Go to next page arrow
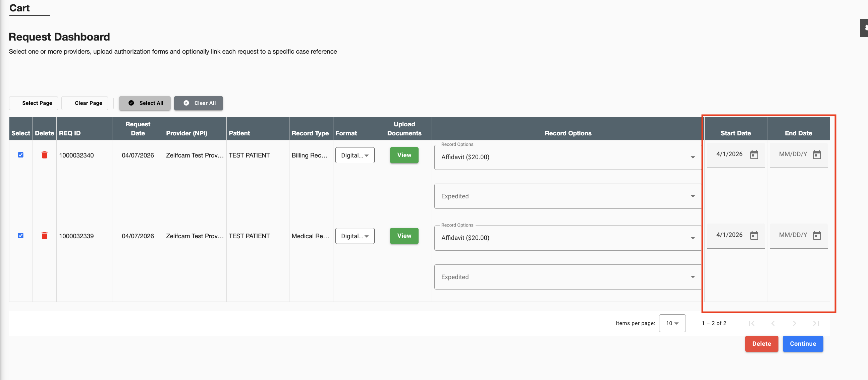 pos(794,323)
